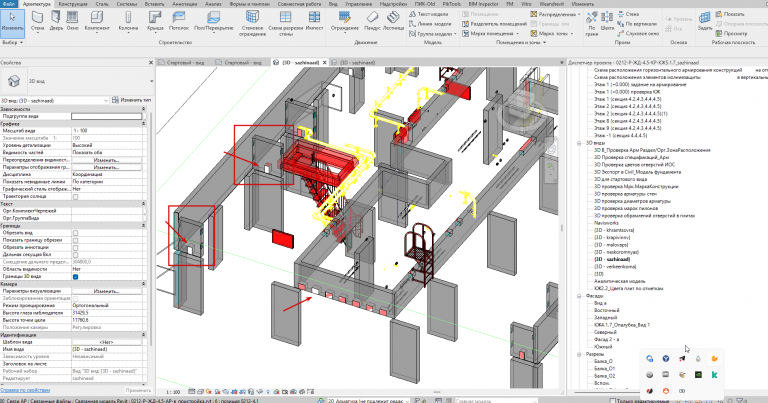
Task: Open the Справка по свойствам link
Action: click(x=25, y=390)
